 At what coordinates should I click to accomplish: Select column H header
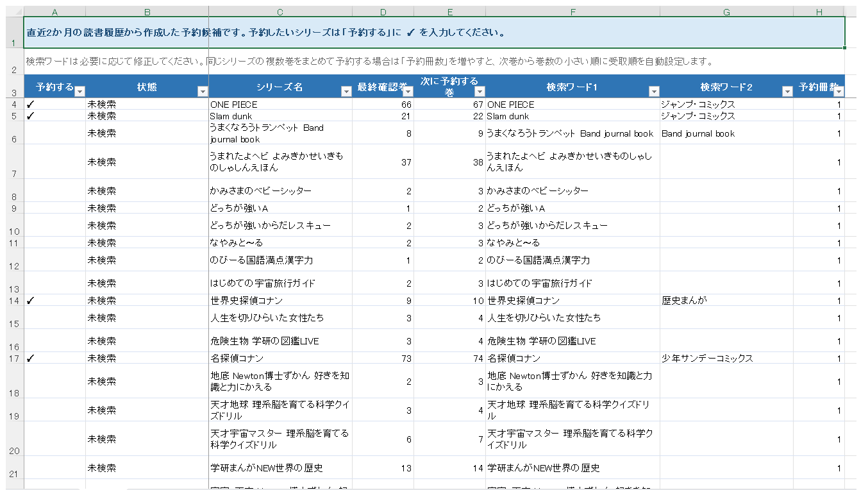point(819,12)
